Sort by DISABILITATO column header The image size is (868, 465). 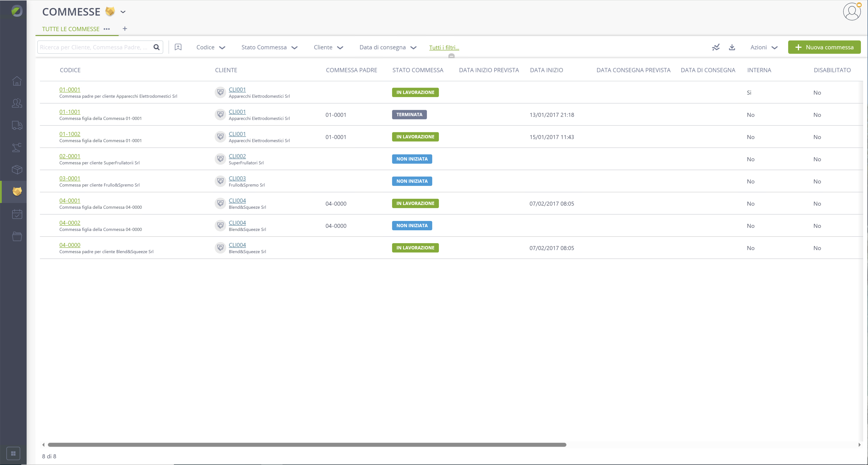(832, 70)
